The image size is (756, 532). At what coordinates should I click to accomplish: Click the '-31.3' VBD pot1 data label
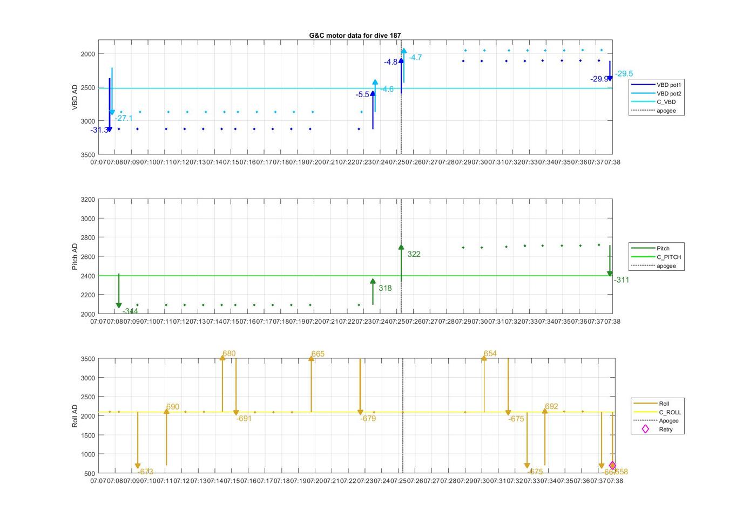tap(99, 130)
